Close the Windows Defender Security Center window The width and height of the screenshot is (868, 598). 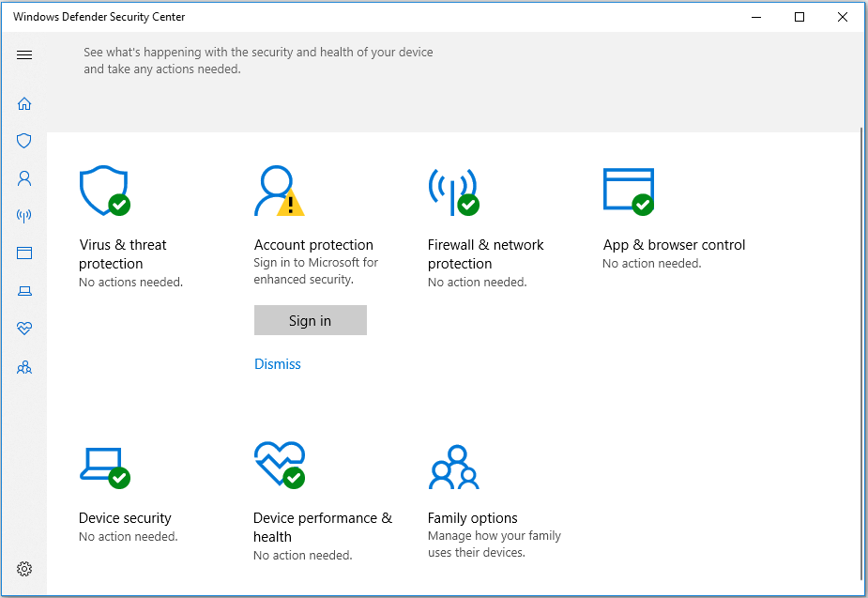coord(843,17)
